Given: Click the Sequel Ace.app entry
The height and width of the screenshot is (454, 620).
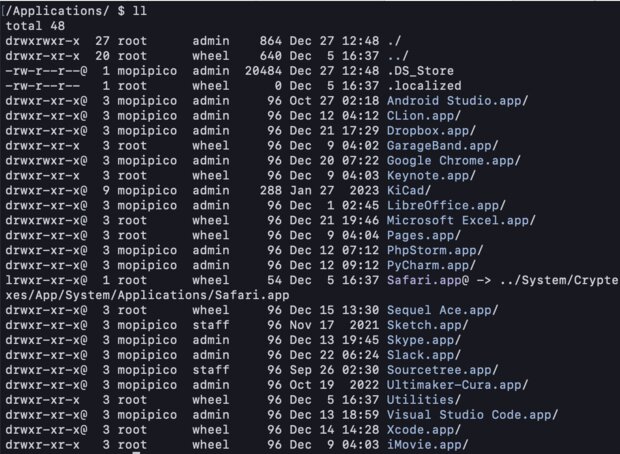Looking at the screenshot, I should coord(442,310).
